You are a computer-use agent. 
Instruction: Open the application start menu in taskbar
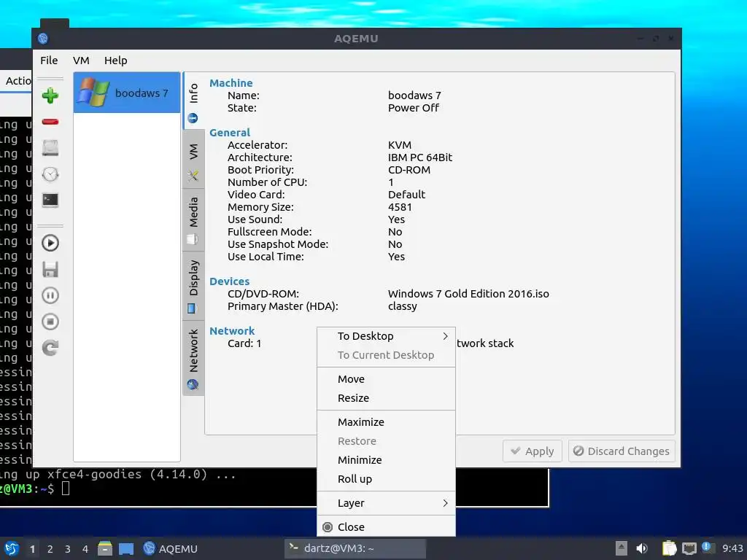[12, 548]
